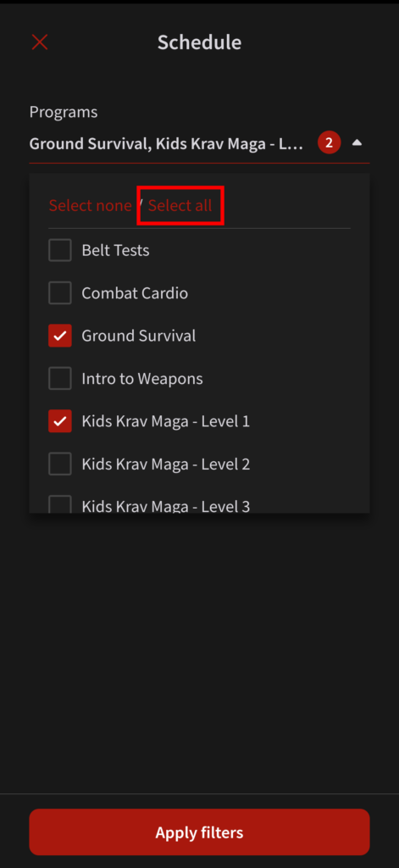Check Kids Krav Maga - Level 3 checkbox
This screenshot has width=399, height=868.
click(60, 504)
